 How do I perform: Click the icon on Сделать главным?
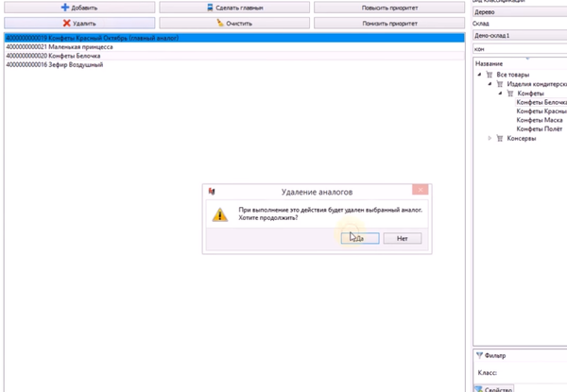210,8
